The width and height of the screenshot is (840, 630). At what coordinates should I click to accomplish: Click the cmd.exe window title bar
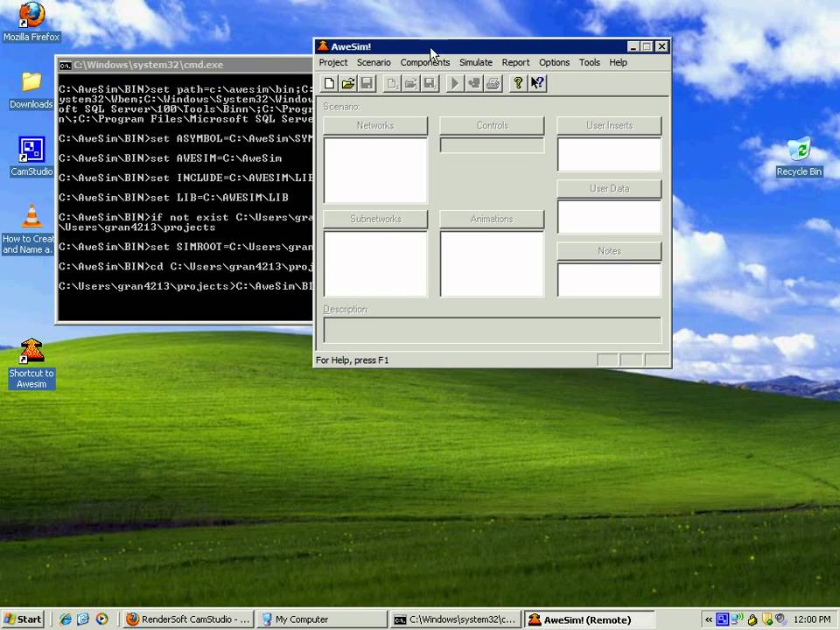point(185,65)
